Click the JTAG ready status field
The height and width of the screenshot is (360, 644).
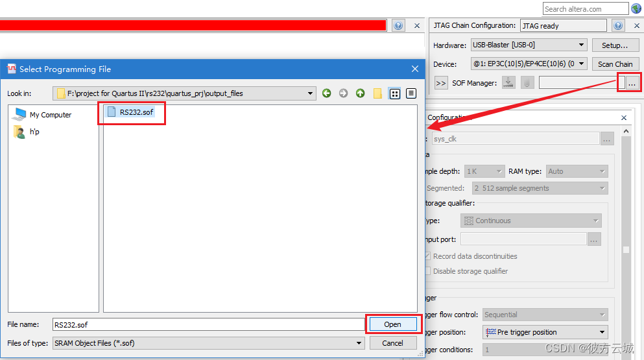click(563, 25)
